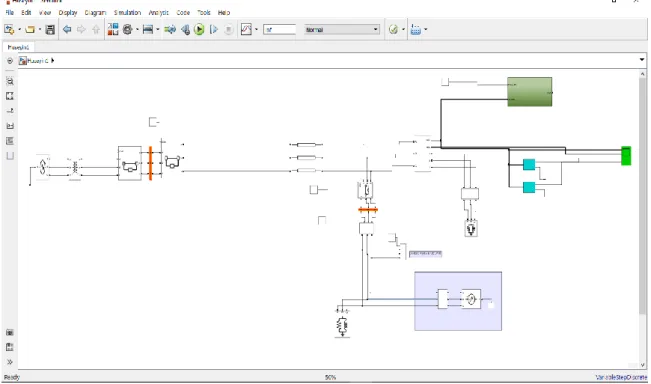The image size is (651, 384).
Task: Open the Simulation menu
Action: click(x=127, y=12)
